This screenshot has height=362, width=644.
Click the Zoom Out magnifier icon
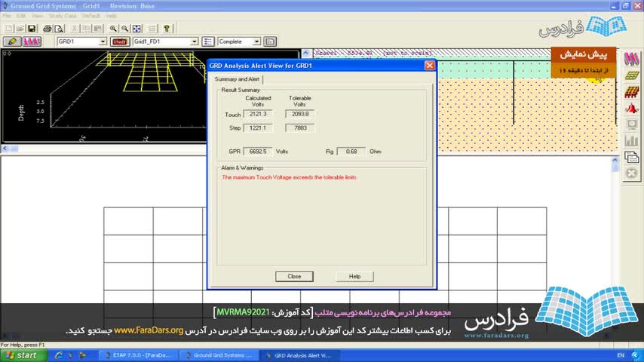pyautogui.click(x=125, y=29)
